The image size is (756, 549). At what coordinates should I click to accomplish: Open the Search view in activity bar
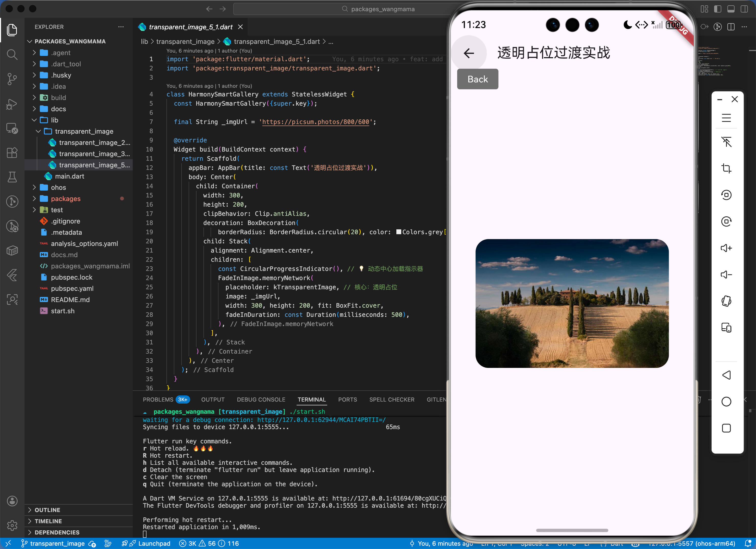12,54
